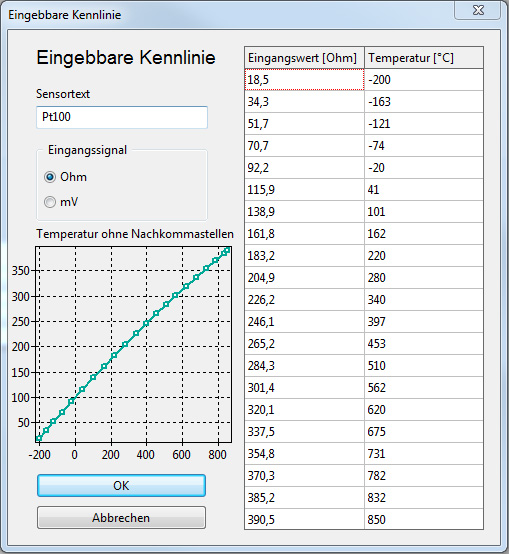509x554 pixels.
Task: Select the temperature cell showing 675
Action: tap(424, 431)
